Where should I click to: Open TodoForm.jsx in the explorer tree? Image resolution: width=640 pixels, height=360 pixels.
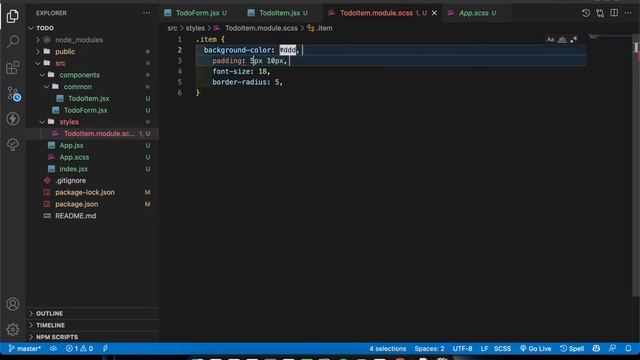coord(85,110)
